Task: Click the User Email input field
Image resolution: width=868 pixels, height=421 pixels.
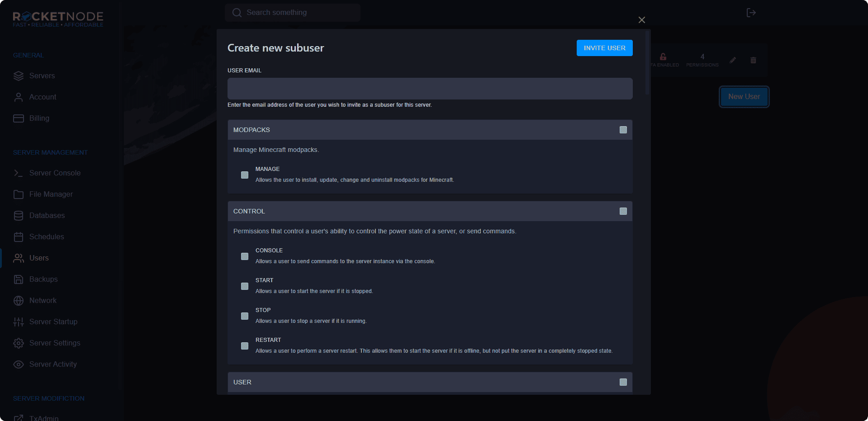Action: point(430,89)
